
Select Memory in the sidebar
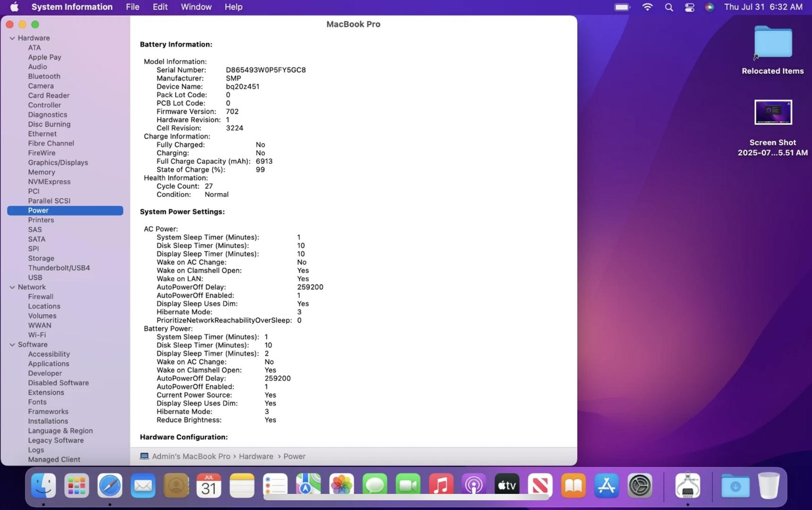coord(42,172)
